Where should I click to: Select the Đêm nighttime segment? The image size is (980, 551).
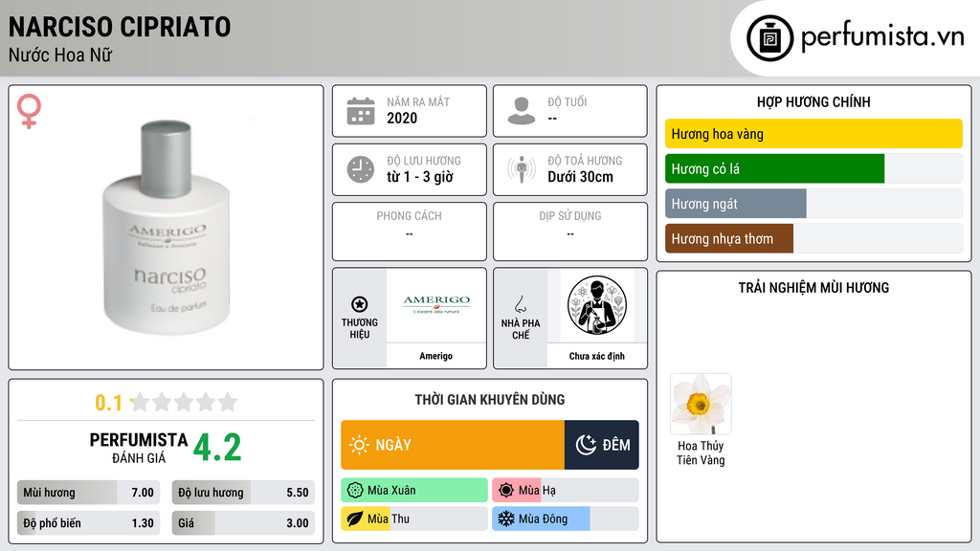tap(601, 445)
